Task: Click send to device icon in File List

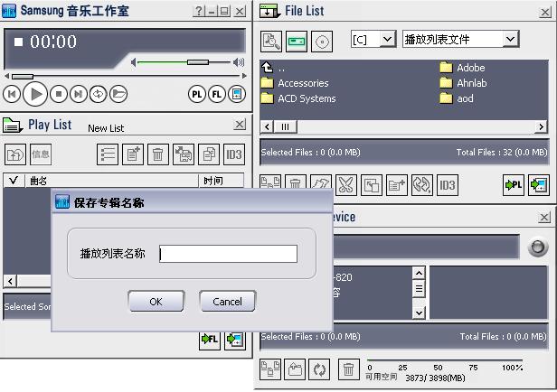Action: (539, 185)
